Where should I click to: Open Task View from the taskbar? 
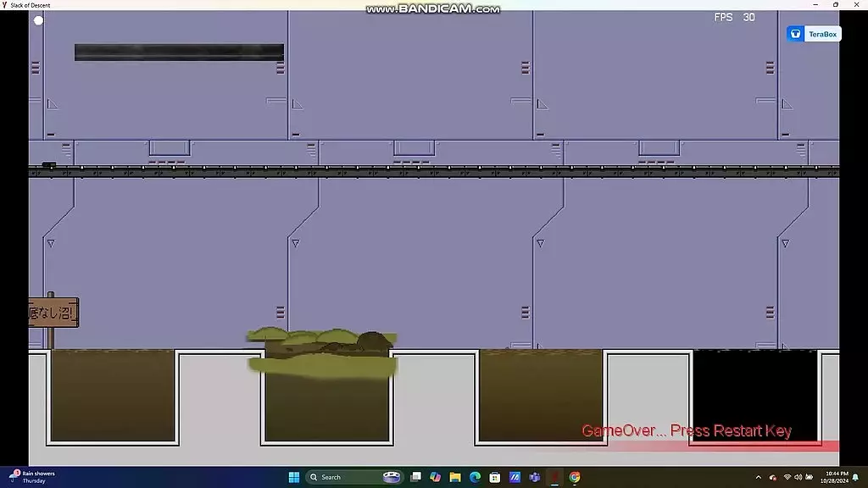[x=415, y=477]
